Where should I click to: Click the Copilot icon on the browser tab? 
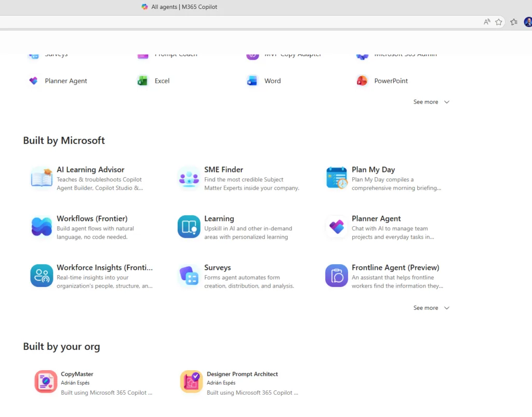tap(145, 7)
